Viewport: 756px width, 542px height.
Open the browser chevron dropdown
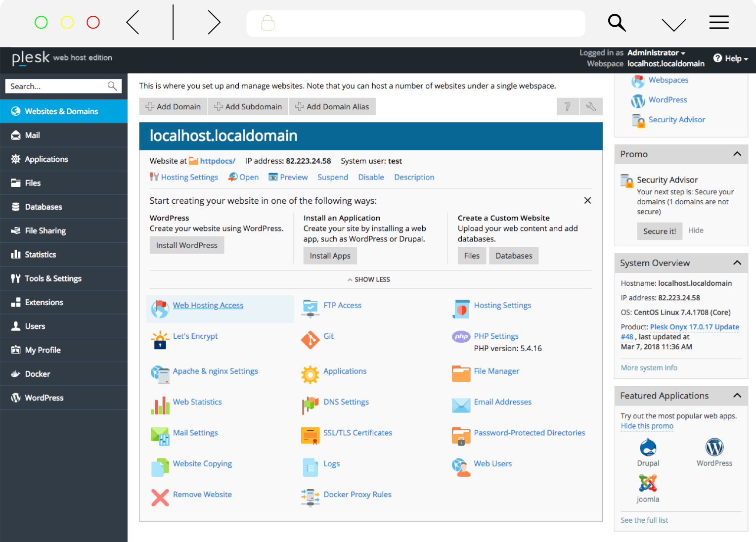[673, 24]
